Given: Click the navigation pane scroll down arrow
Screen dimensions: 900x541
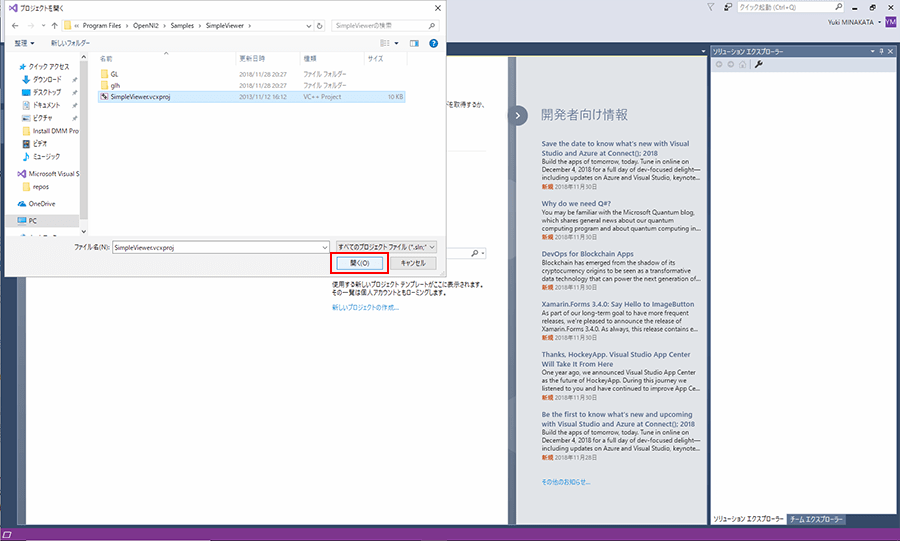Looking at the screenshot, I should click(x=84, y=232).
